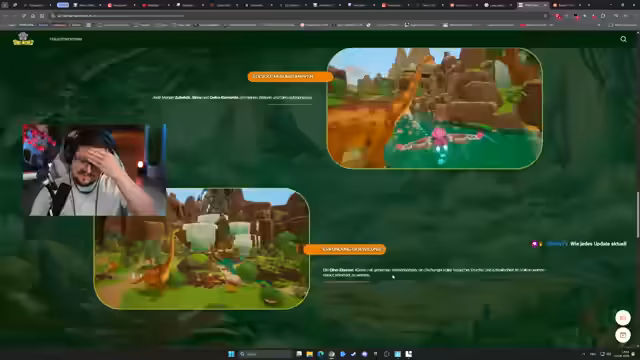Click the browser home icon
The width and height of the screenshot is (640, 360).
[x=33, y=16]
